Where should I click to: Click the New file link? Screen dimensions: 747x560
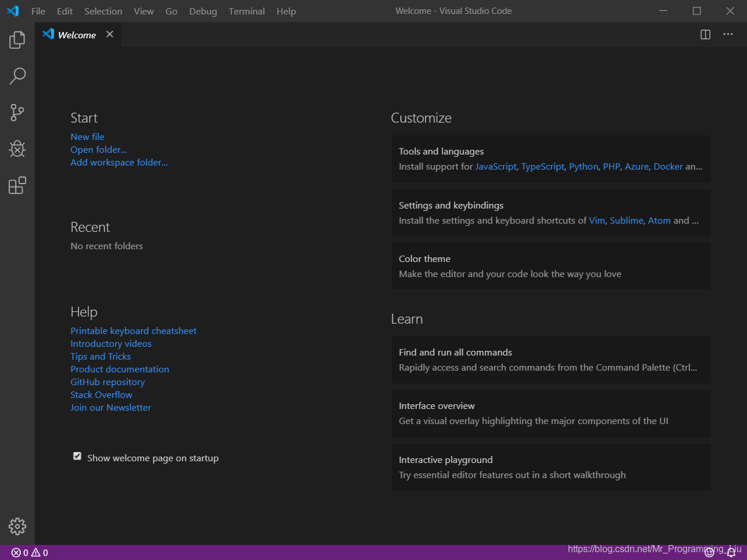tap(87, 137)
